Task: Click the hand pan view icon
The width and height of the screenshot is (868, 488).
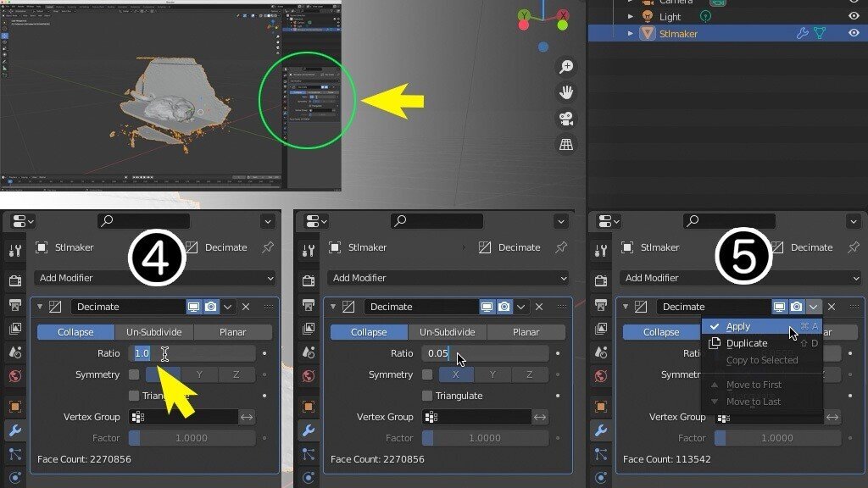Action: (x=565, y=92)
